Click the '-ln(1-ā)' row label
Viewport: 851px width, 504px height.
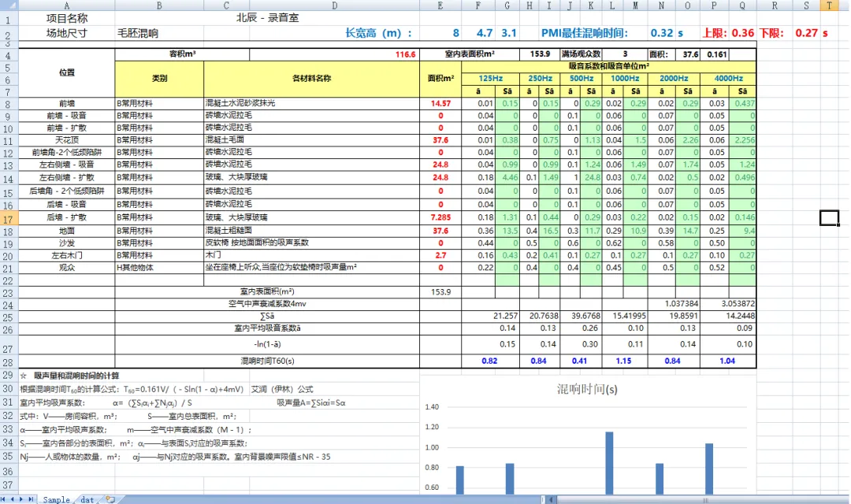pos(267,344)
